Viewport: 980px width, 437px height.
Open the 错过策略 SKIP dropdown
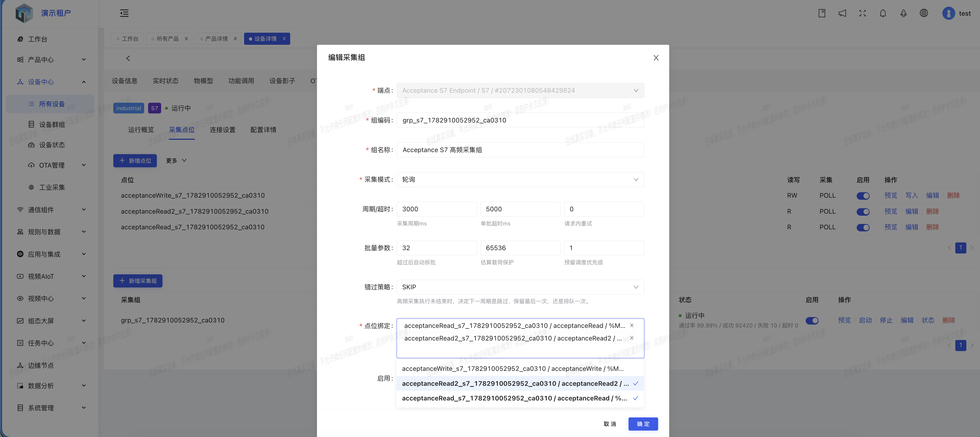click(x=520, y=287)
